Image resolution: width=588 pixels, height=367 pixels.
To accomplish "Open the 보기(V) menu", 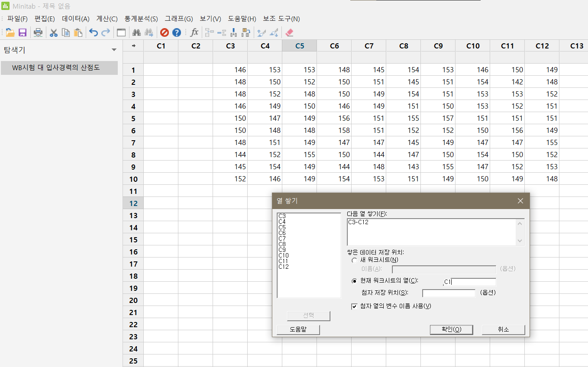I will [x=210, y=19].
